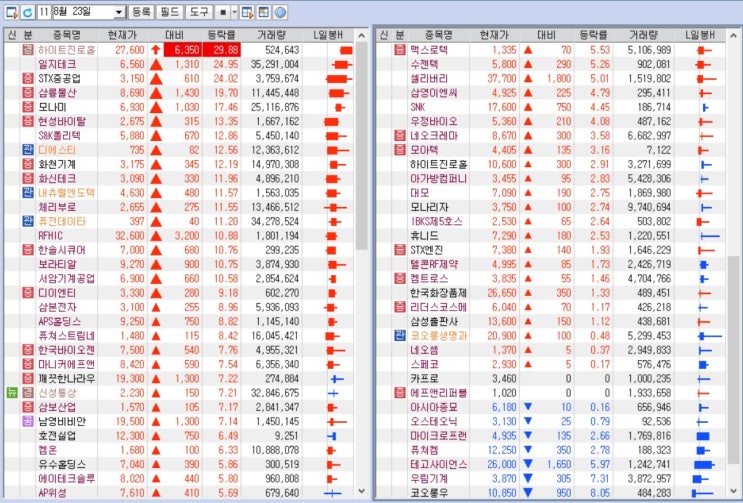Click the right table scrollbar down arrow
The height and width of the screenshot is (503, 743).
pyautogui.click(x=734, y=492)
